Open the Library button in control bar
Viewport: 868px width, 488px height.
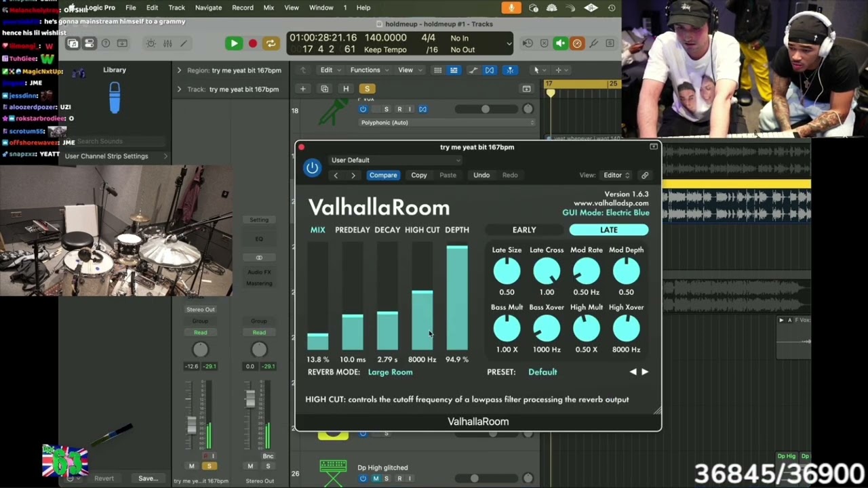[73, 43]
